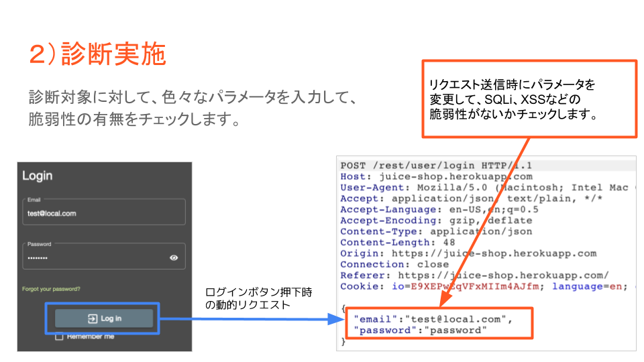Open the Forgot your password link
The width and height of the screenshot is (644, 362).
click(x=52, y=289)
